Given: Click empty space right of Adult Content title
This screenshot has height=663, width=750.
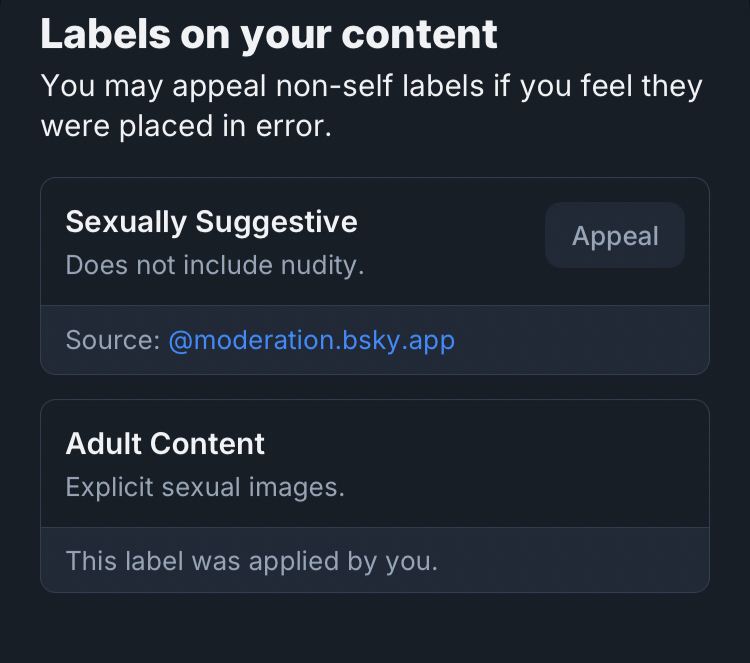Looking at the screenshot, I should pos(500,444).
